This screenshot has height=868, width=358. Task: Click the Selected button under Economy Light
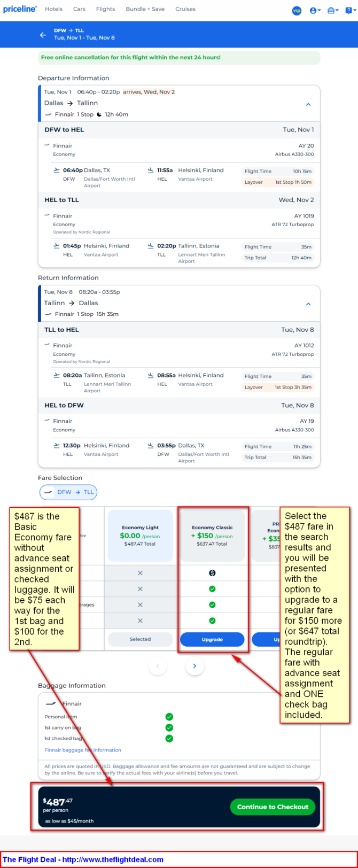(140, 639)
